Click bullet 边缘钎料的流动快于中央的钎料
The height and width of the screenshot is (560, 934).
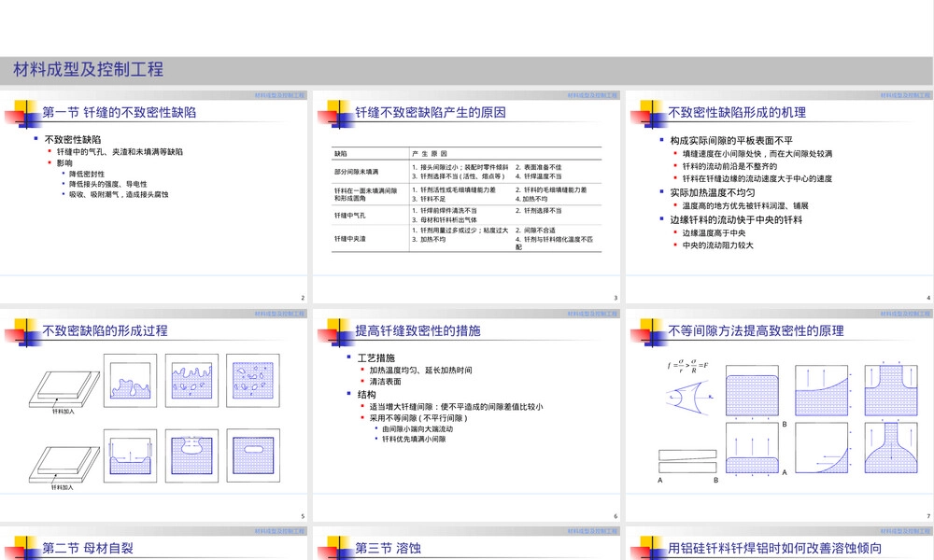pos(736,219)
